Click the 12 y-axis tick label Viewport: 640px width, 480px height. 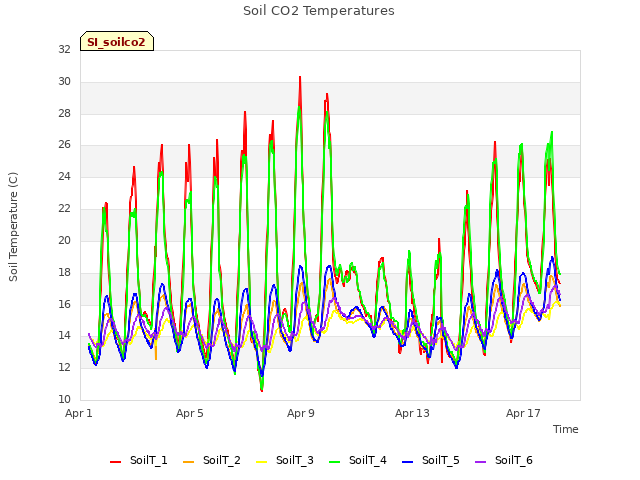pyautogui.click(x=64, y=367)
